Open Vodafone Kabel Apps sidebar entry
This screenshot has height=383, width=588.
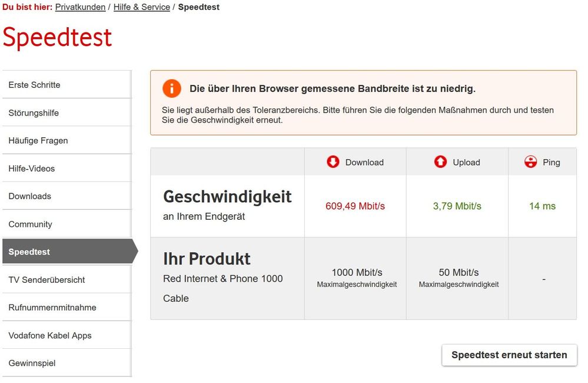pos(50,335)
